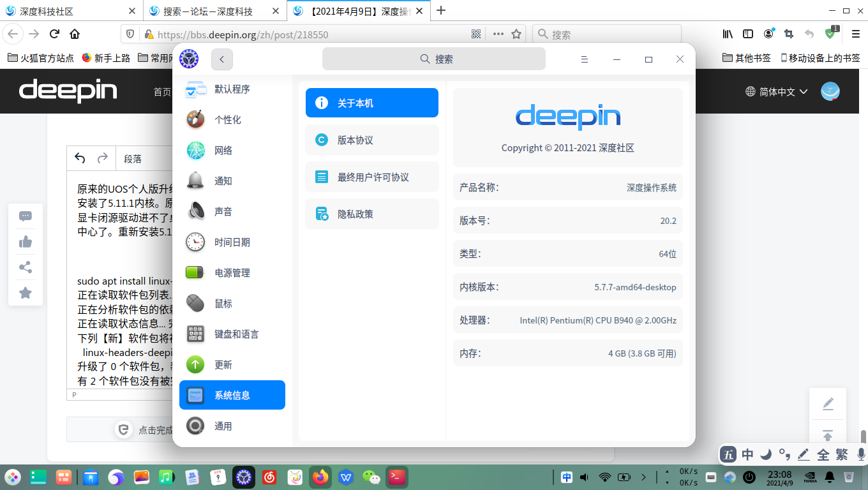Bookmark this page with the star
This screenshot has width=868, height=490.
point(517,34)
